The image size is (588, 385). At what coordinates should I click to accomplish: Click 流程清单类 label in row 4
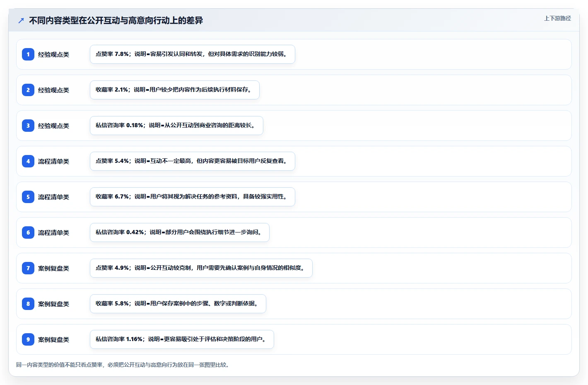[x=53, y=161]
